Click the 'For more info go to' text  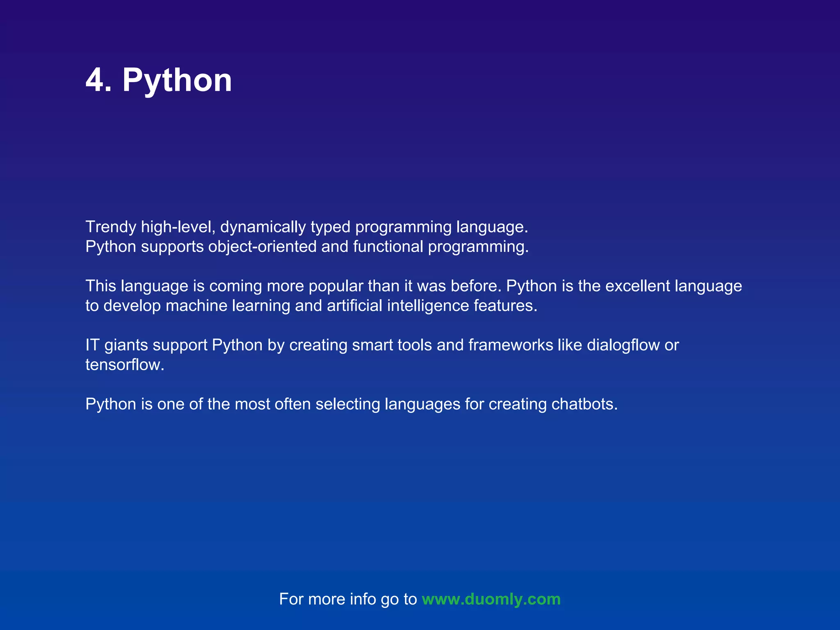[348, 599]
